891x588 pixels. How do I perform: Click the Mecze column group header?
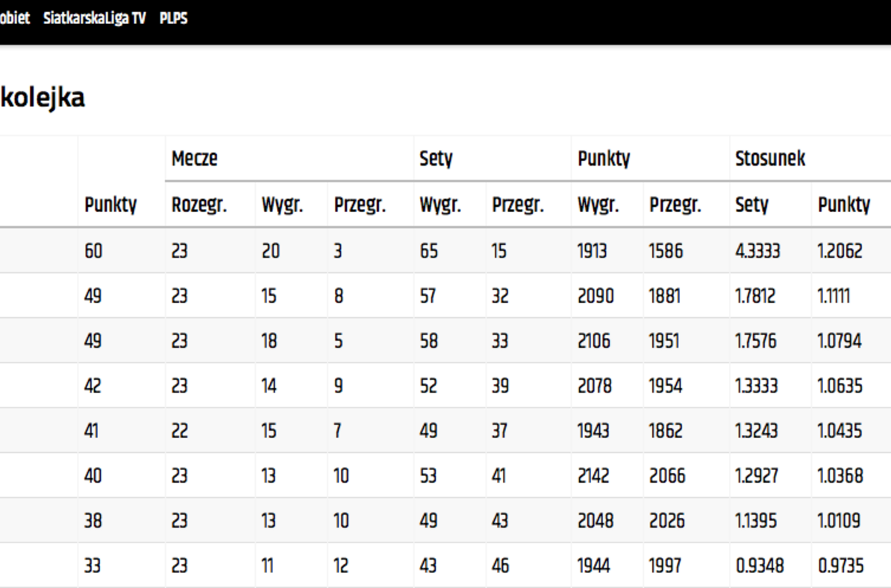coord(194,158)
